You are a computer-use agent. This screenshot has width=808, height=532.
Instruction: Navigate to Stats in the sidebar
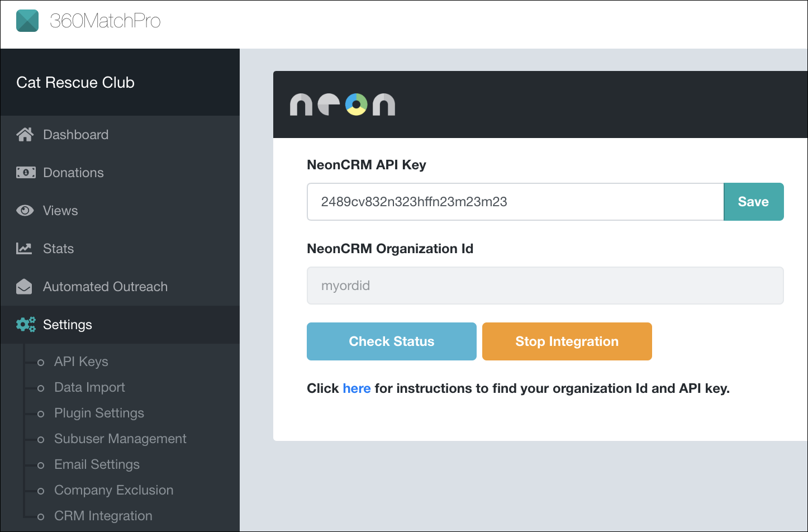coord(120,249)
